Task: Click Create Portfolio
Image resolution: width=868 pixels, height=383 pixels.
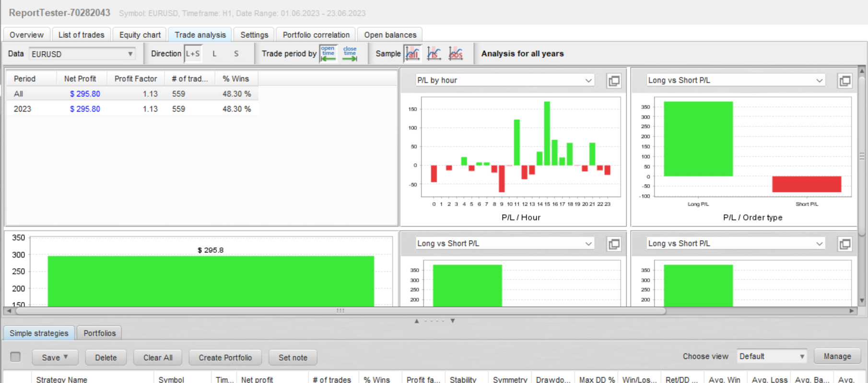Action: 225,358
